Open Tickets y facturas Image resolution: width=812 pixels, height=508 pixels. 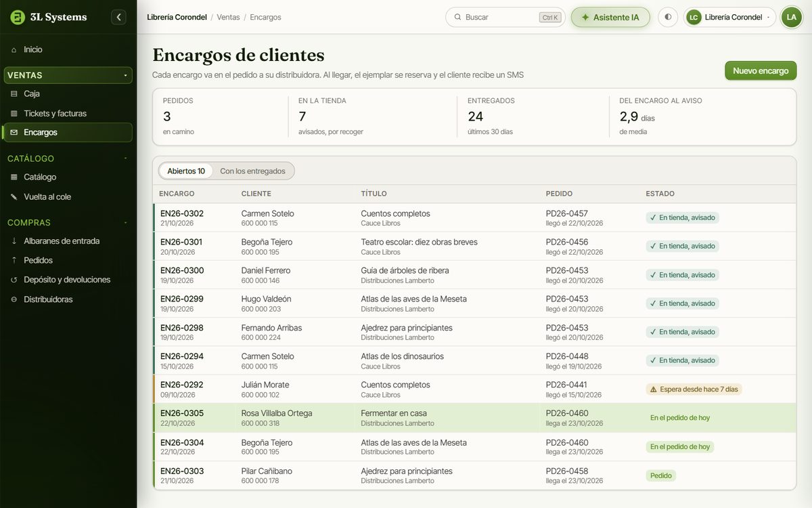(x=68, y=113)
